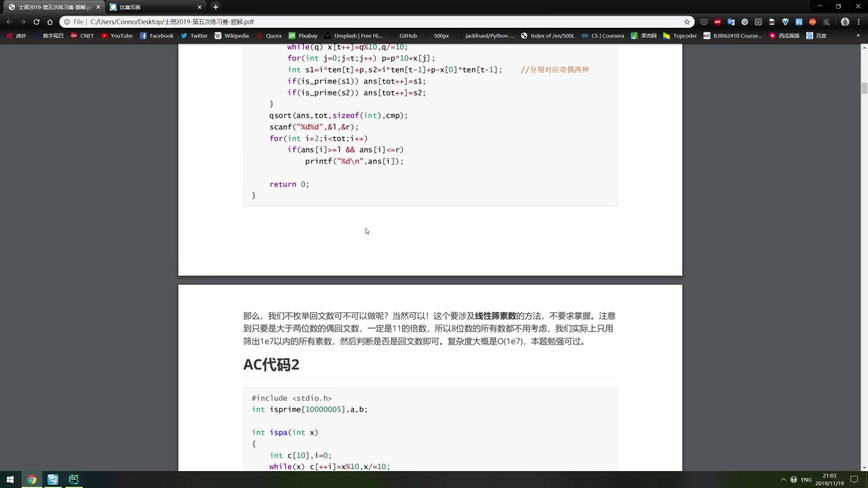The image size is (868, 488).
Task: Click the browser back navigation button
Action: pos(9,21)
